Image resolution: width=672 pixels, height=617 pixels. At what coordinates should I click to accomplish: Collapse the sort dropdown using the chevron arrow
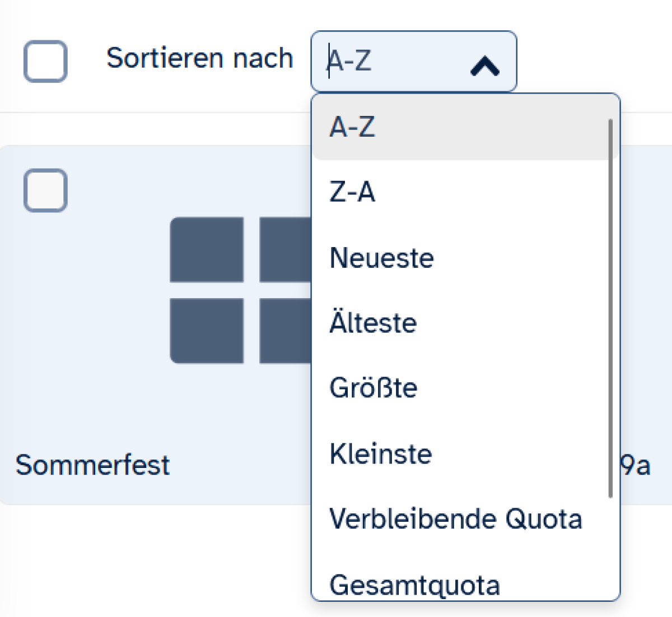[485, 66]
